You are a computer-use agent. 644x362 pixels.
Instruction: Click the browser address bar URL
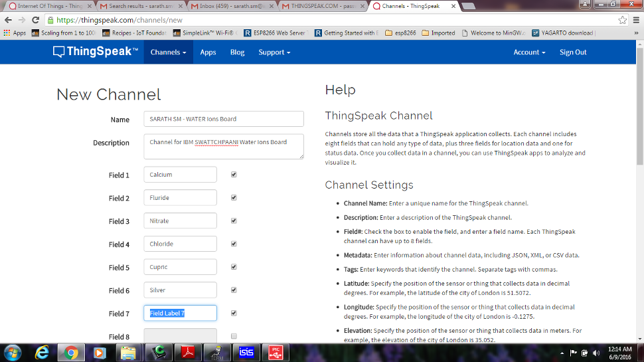[120, 20]
